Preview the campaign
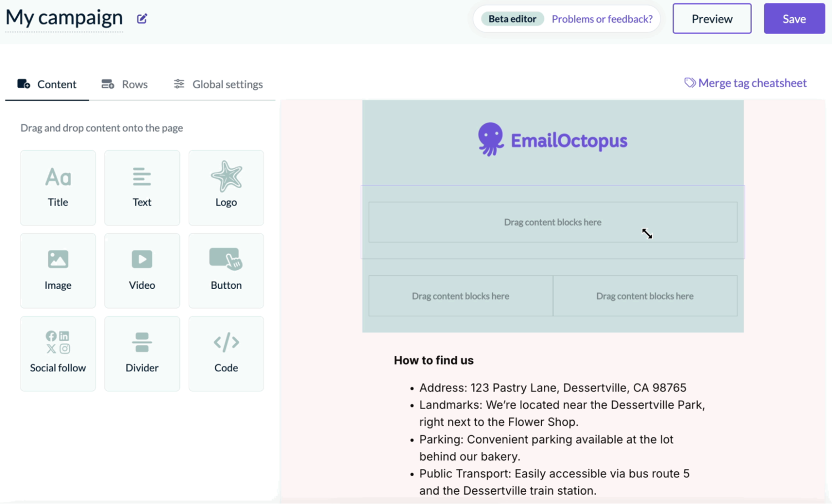832x504 pixels. [712, 18]
